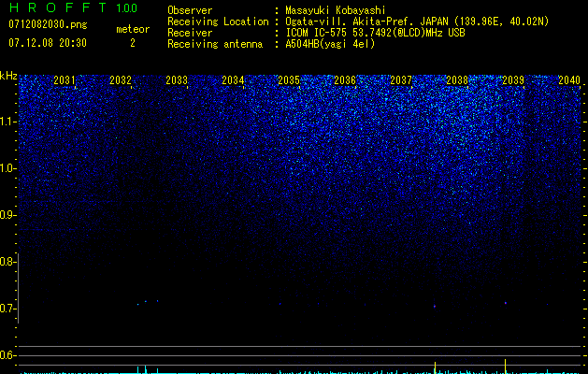Image resolution: width=588 pixels, height=374 pixels.
Task: Click the 2031 time marker
Action: pyautogui.click(x=65, y=79)
